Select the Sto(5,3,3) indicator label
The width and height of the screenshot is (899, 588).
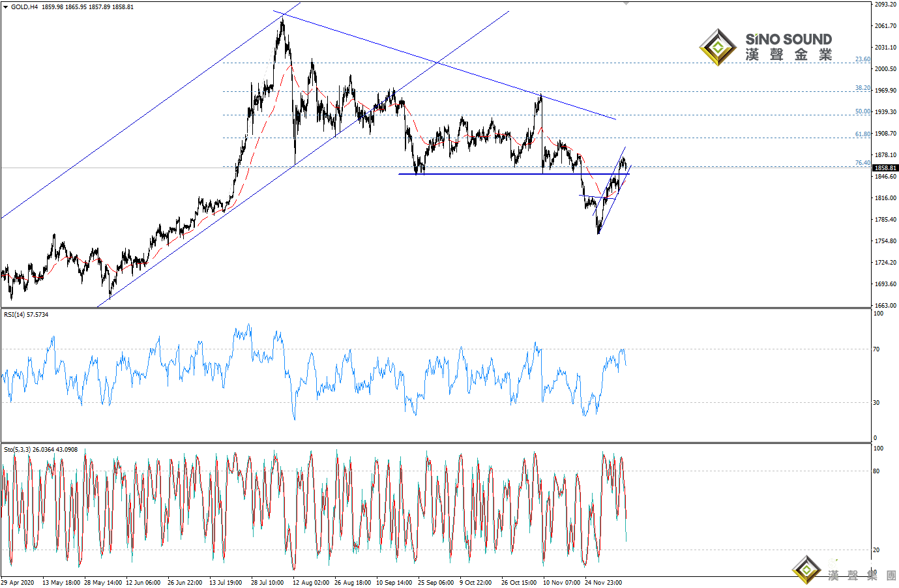pyautogui.click(x=40, y=450)
